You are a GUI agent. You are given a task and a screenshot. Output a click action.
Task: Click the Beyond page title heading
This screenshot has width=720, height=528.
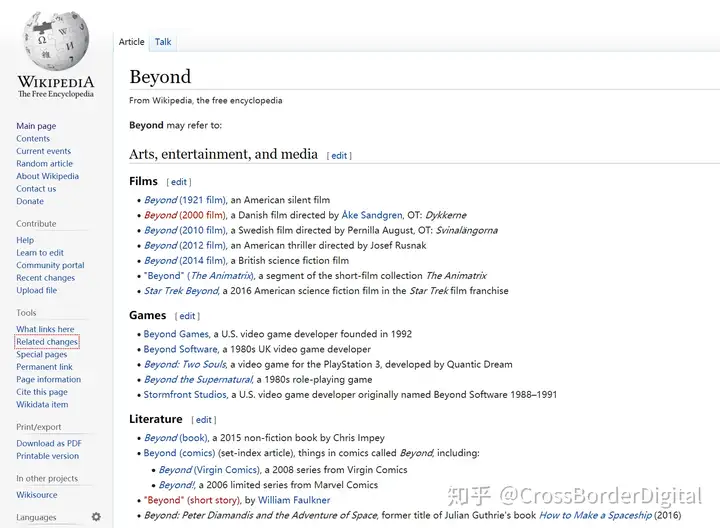coord(160,76)
